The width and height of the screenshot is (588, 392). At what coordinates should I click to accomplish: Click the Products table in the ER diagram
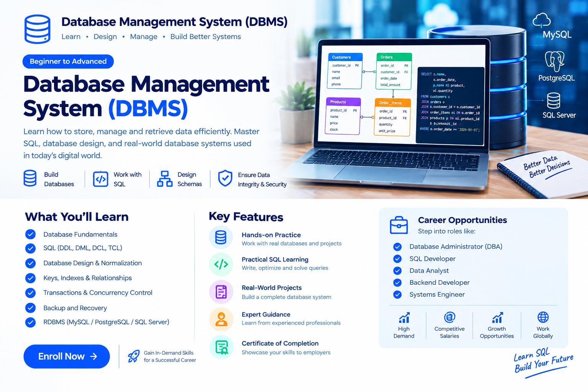tap(343, 116)
